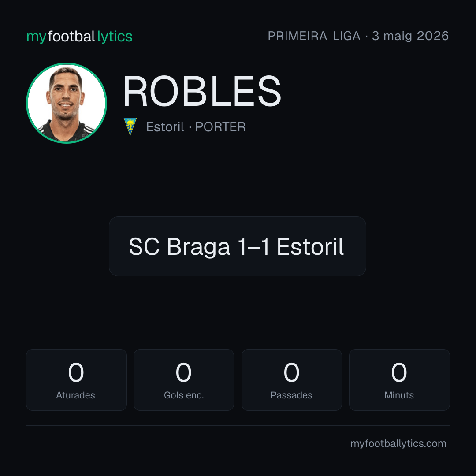Click the Estoril team name beside crest
The height and width of the screenshot is (476, 476).
click(x=165, y=127)
